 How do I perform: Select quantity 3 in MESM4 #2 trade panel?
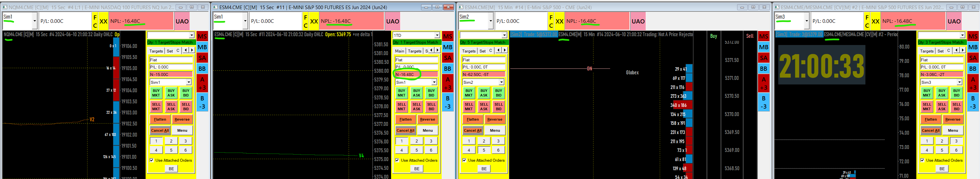click(956, 141)
